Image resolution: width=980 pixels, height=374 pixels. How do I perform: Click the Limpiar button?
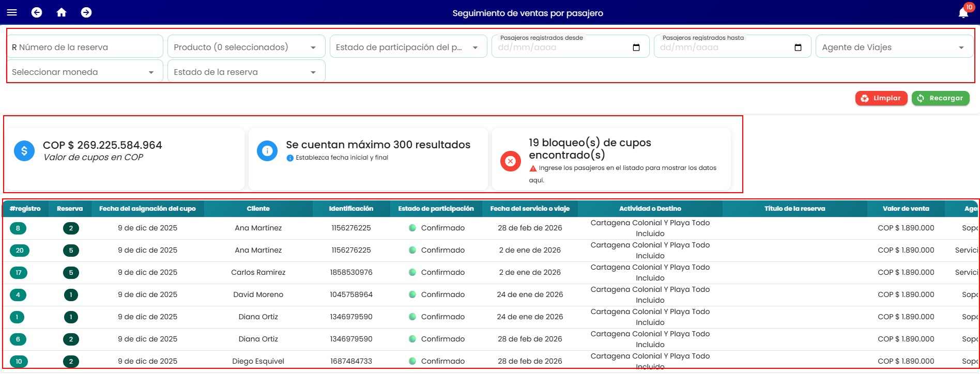coord(881,98)
